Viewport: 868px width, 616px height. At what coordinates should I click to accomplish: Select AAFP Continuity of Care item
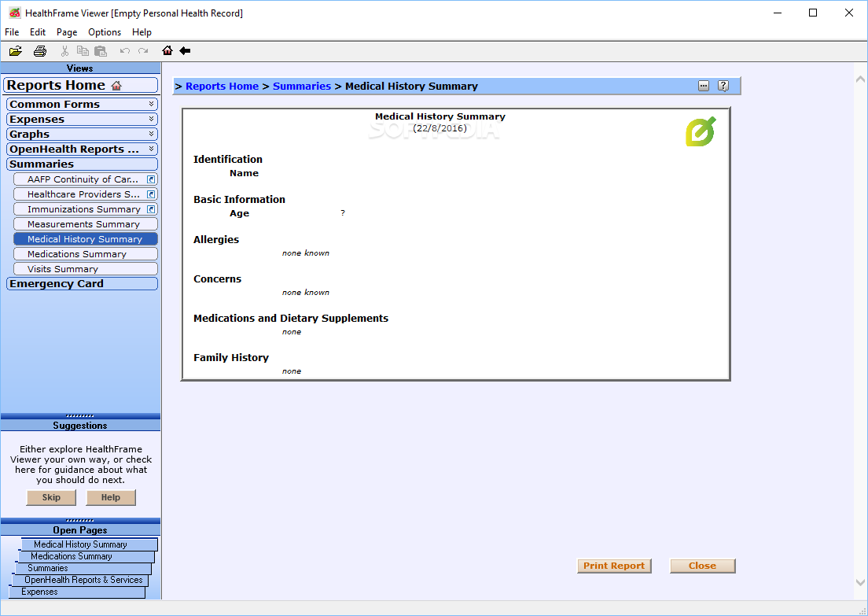click(85, 179)
